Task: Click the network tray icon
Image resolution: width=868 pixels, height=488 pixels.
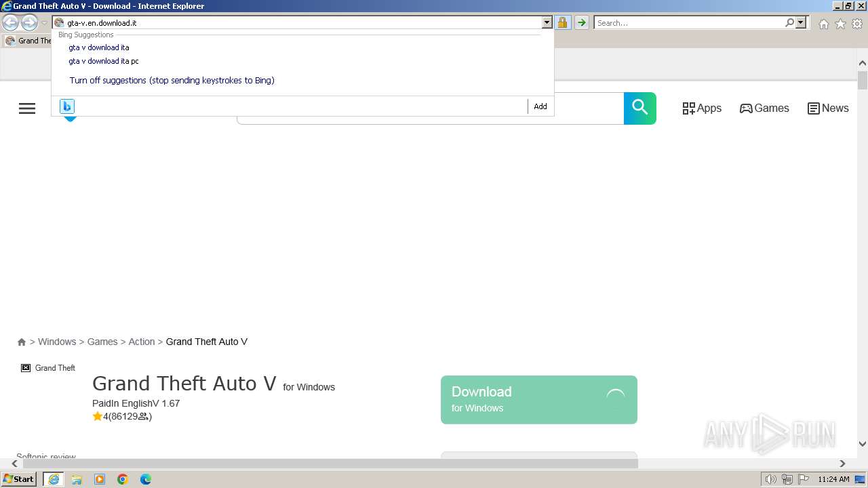Action: (x=787, y=480)
